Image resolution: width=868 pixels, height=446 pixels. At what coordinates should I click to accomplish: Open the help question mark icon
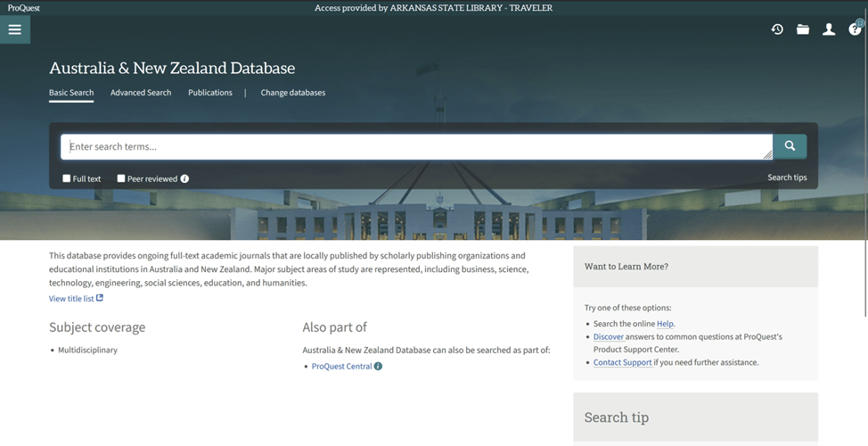[855, 29]
